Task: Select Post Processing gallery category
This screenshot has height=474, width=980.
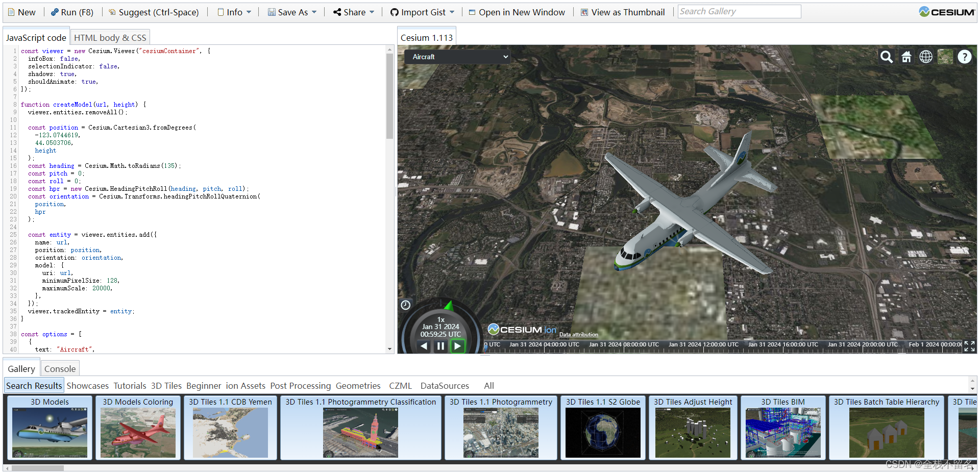Action: [x=301, y=386]
